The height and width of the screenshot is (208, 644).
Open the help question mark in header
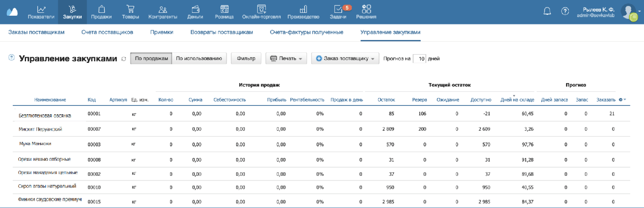[565, 11]
